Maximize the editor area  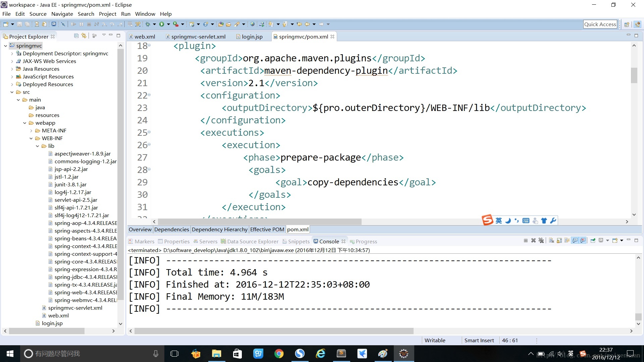pyautogui.click(x=636, y=36)
